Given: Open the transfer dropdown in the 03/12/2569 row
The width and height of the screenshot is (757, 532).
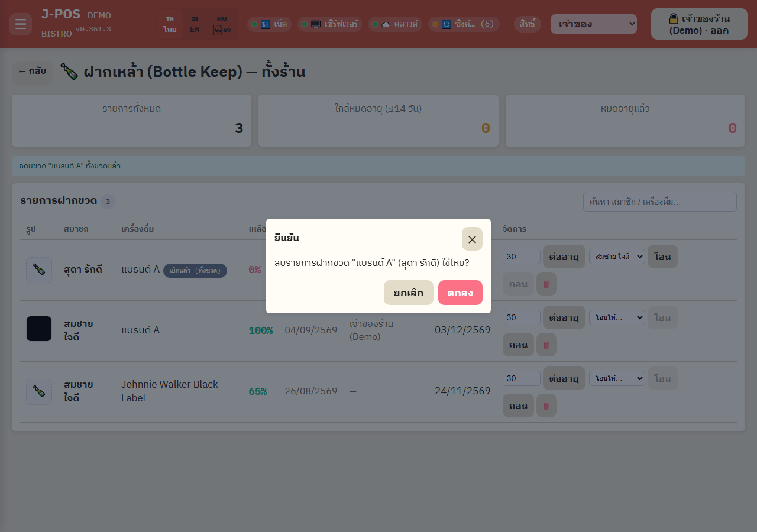Looking at the screenshot, I should (617, 317).
